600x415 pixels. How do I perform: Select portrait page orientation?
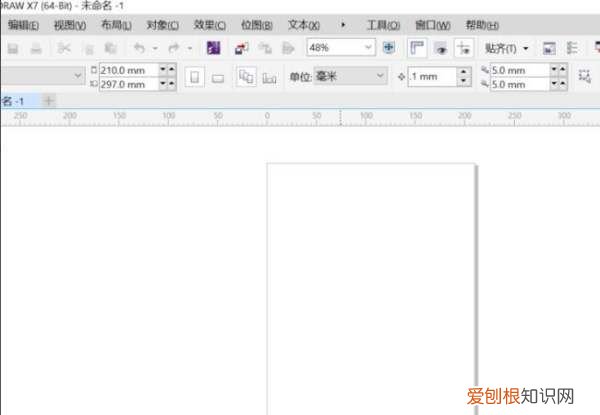(195, 77)
